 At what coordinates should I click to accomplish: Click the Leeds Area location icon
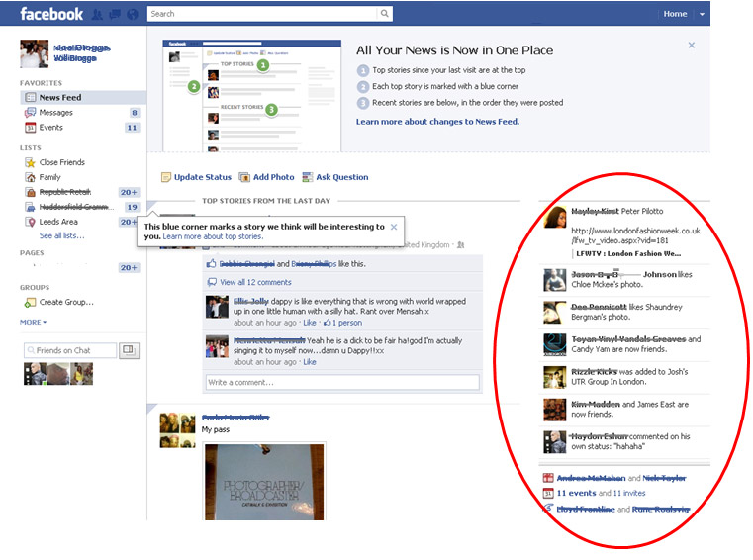(31, 222)
